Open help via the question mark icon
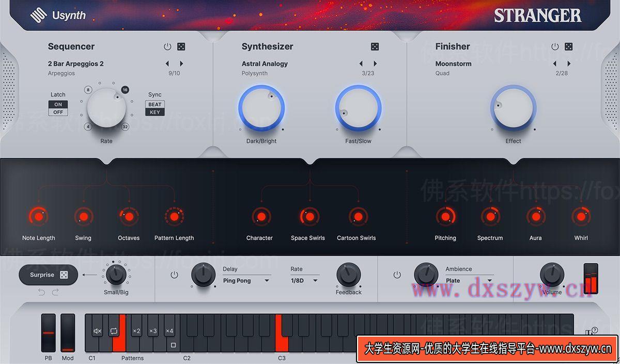The image size is (620, 364). coord(595,330)
